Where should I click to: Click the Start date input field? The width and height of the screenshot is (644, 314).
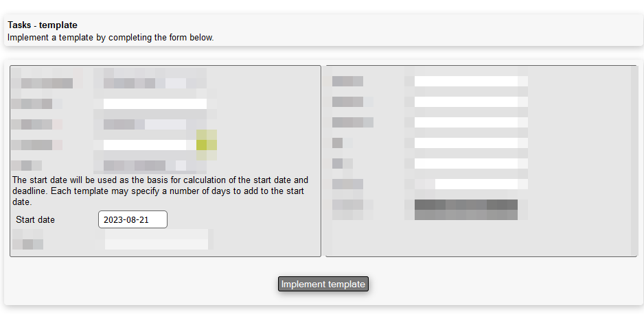tap(133, 219)
